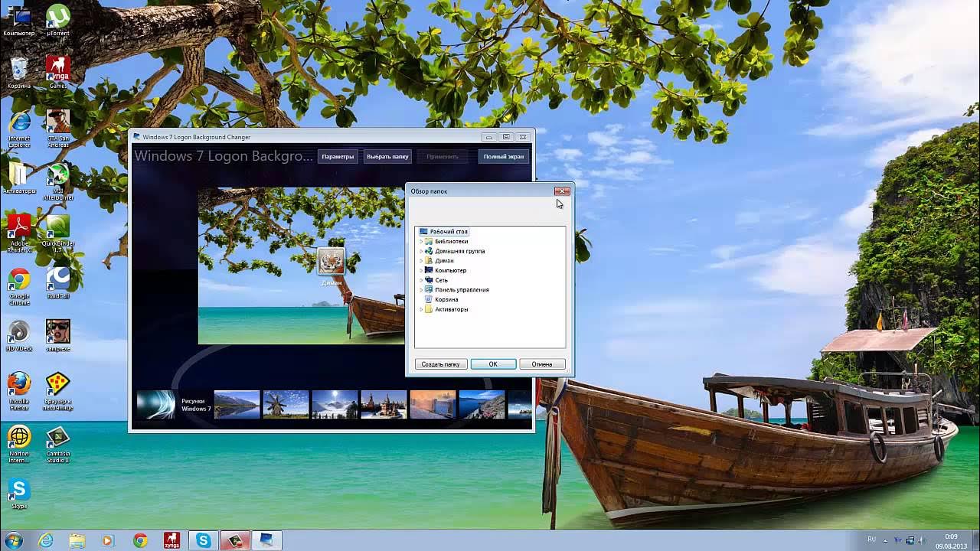
Task: Select the orange sunset wallpaper thumbnail
Action: point(433,405)
